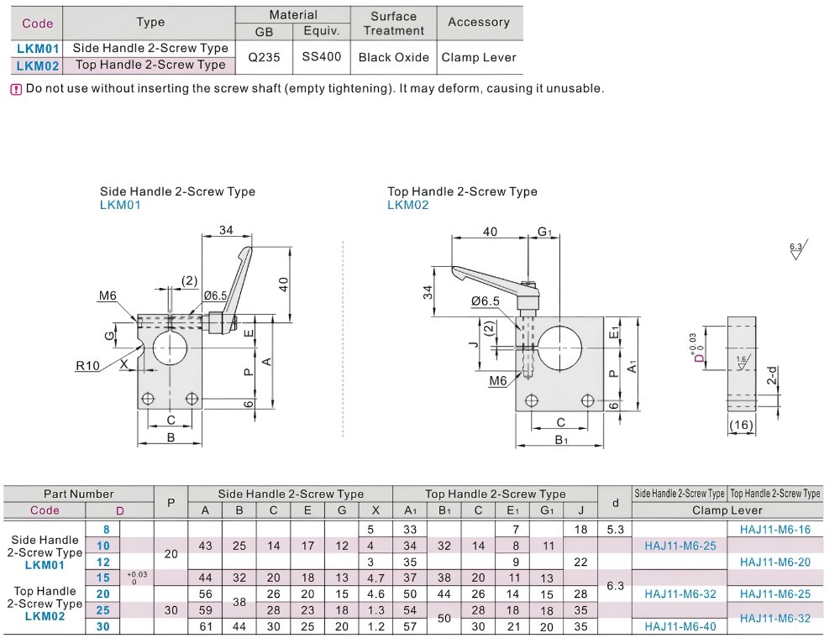Viewport: 840px width, 638px height.
Task: Click the lowercase d column header
Action: [x=615, y=503]
